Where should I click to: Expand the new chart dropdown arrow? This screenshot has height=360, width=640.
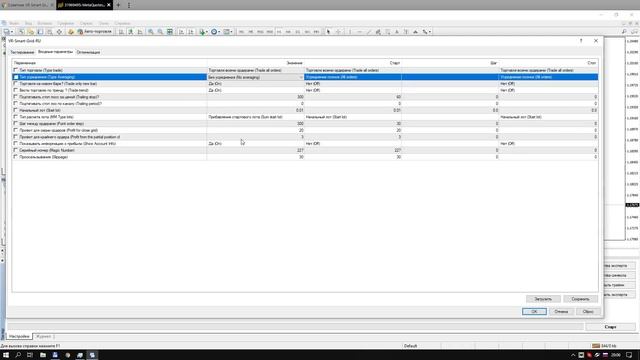point(12,32)
